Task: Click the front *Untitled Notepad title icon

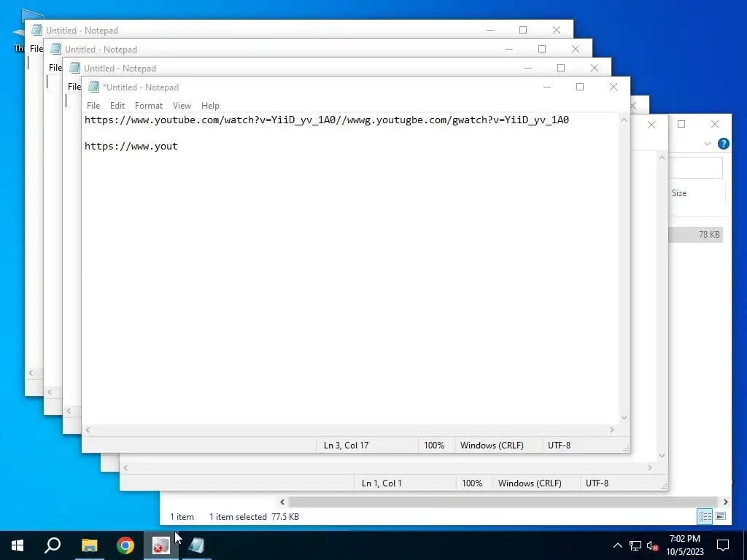Action: (x=93, y=87)
